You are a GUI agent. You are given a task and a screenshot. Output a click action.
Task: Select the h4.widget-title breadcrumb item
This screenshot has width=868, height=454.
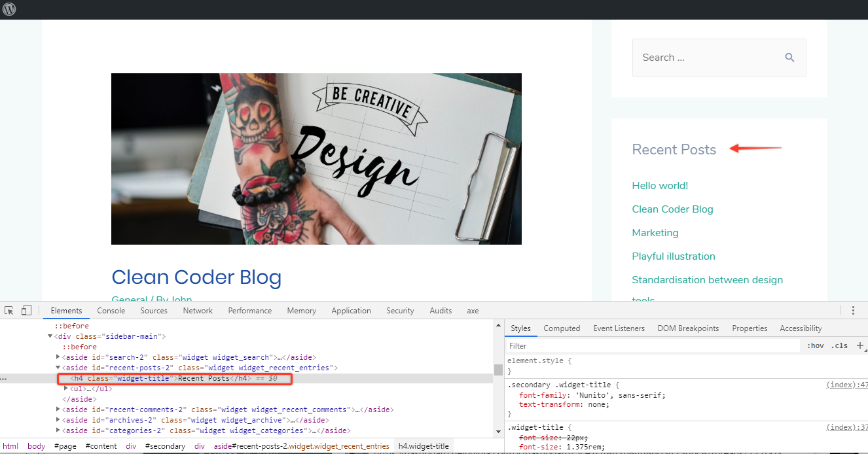[x=424, y=446]
